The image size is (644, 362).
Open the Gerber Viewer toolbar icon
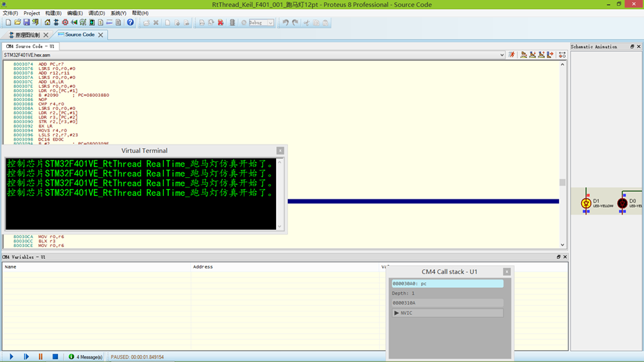tap(83, 23)
